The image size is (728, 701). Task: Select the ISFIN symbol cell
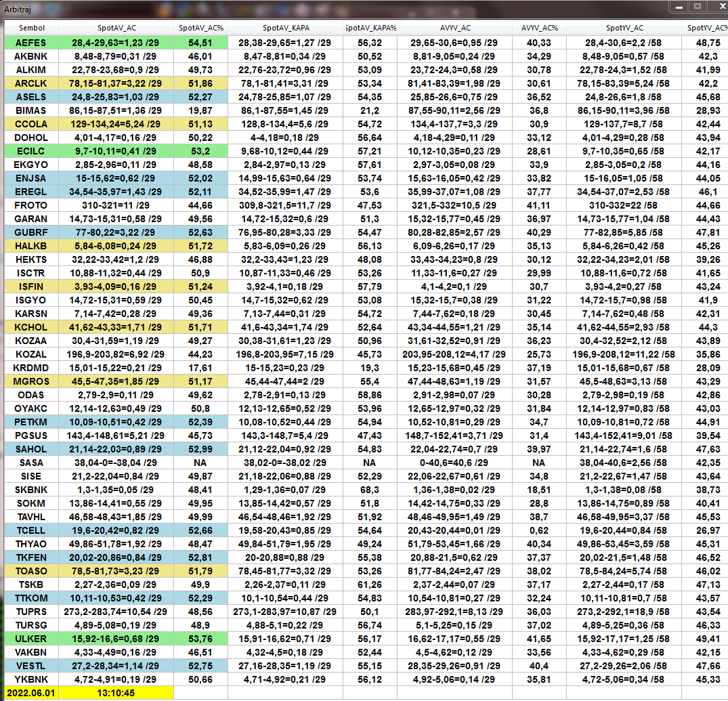tap(31, 286)
